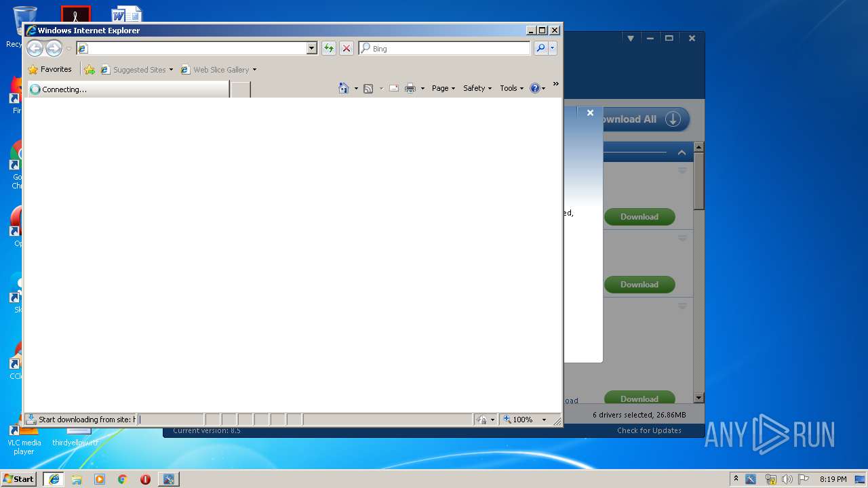Open a new blank tab
Screen dimensions: 868x488
click(x=241, y=89)
